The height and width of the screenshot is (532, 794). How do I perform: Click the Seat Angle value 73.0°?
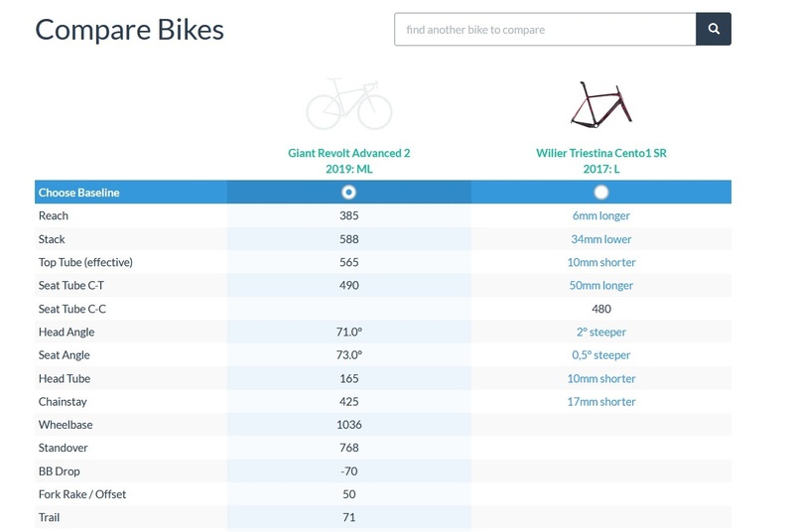(349, 355)
